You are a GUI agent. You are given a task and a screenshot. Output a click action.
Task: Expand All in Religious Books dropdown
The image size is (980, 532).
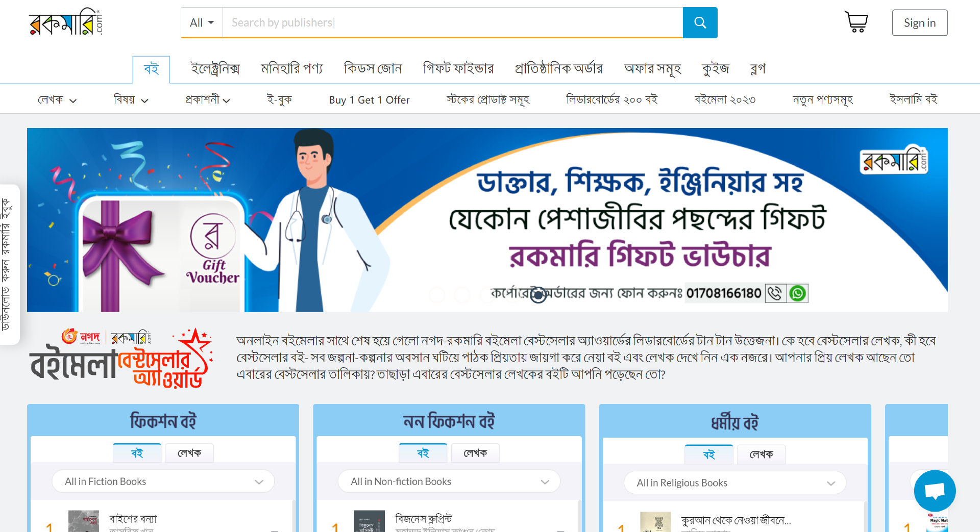coord(735,483)
